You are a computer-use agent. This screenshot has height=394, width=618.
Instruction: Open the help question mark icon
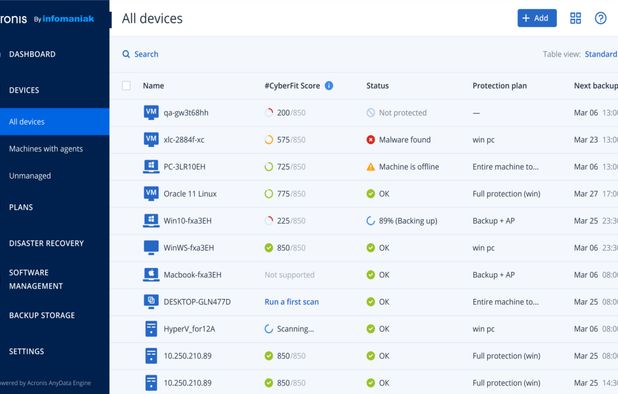point(601,18)
